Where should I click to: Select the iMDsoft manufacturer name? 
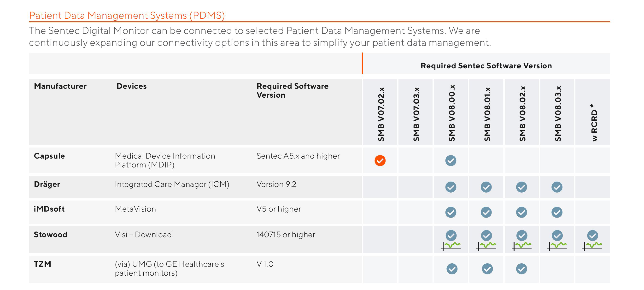coord(49,209)
